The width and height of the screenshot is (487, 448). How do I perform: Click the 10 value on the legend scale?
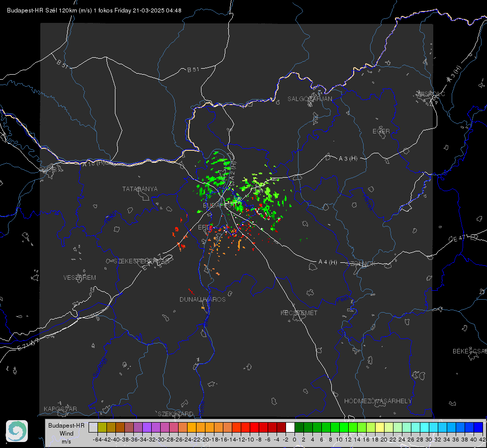[339, 440]
